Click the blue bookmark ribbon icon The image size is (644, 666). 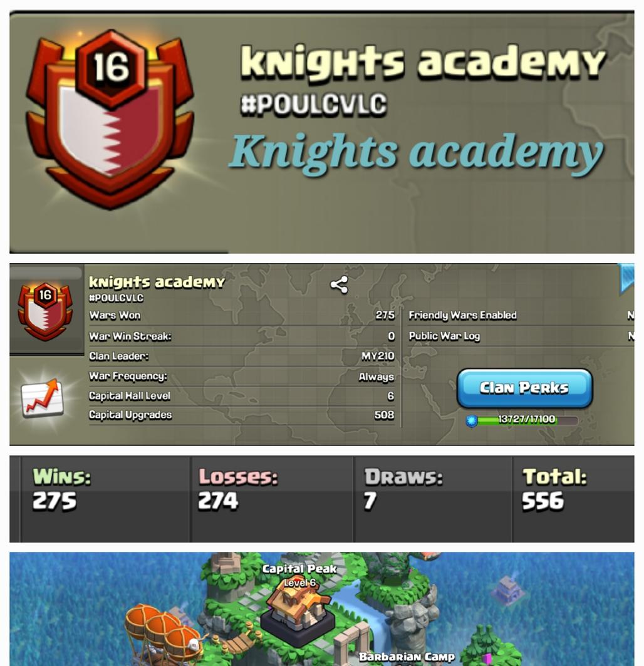pyautogui.click(x=626, y=278)
